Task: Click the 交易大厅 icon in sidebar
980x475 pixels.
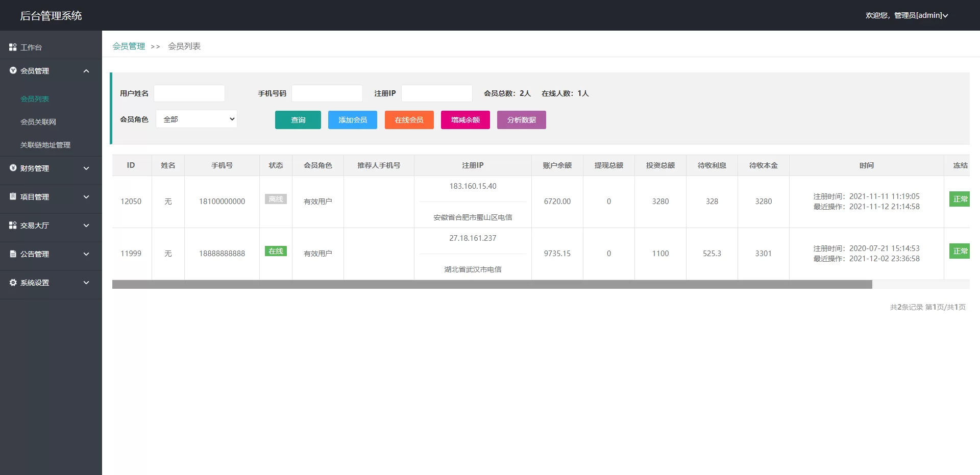Action: pyautogui.click(x=13, y=225)
